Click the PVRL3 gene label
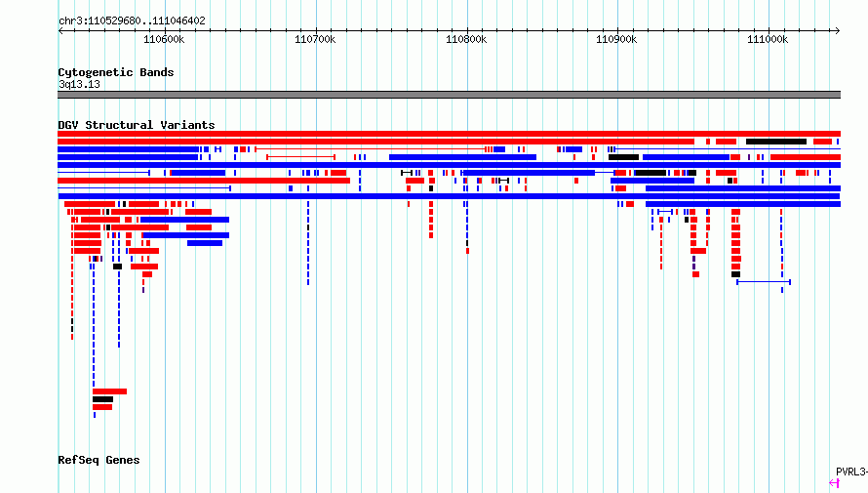868x493 pixels. (x=851, y=472)
